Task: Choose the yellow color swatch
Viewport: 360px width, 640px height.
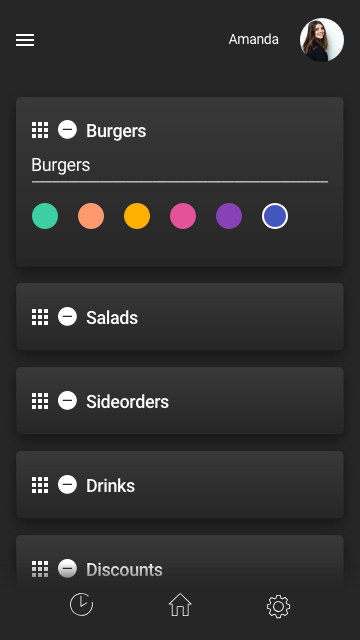Action: [x=137, y=216]
